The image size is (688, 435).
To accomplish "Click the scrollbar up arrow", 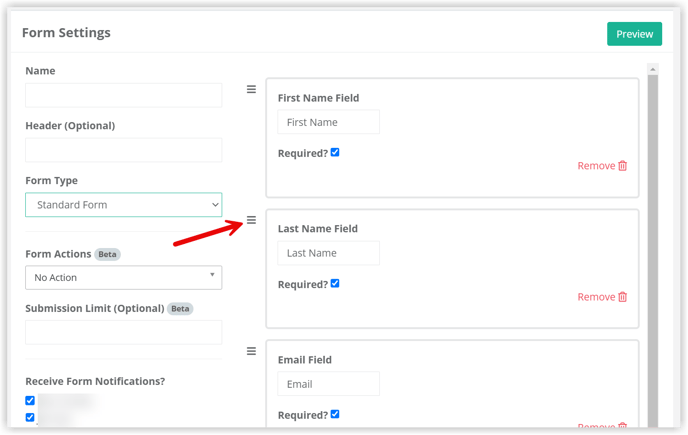I will pyautogui.click(x=653, y=69).
